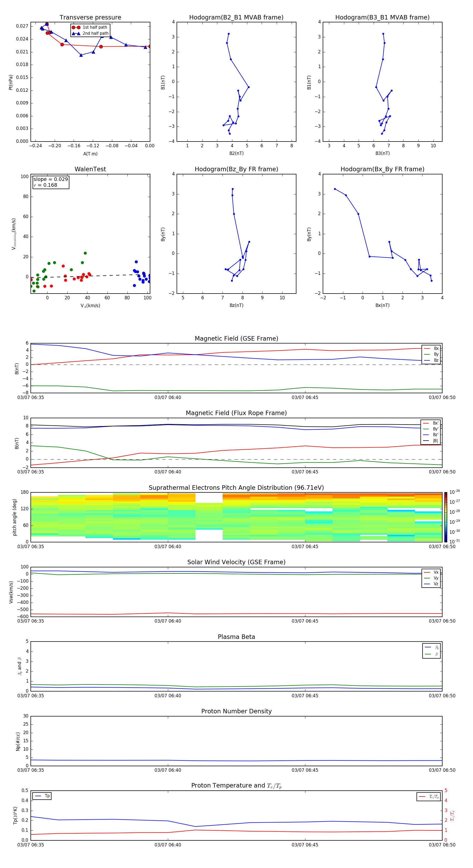This screenshot has height=868, width=473.
Task: Click the red 'Te/Tp' right axis label
Action: pyautogui.click(x=453, y=815)
